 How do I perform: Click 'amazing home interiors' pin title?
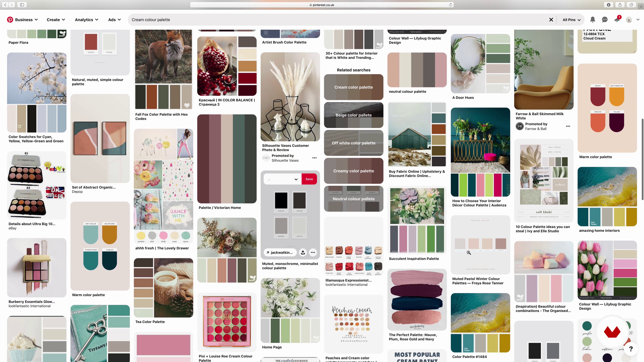coord(599,231)
